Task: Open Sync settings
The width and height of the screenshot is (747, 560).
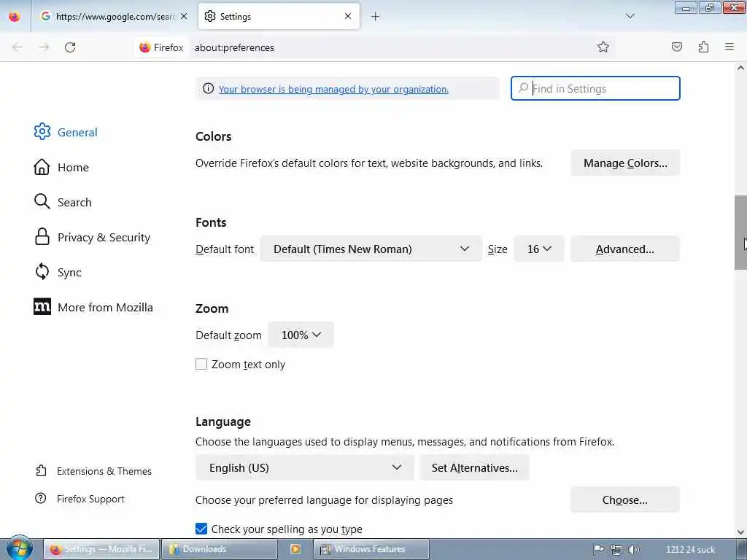Action: click(x=58, y=273)
